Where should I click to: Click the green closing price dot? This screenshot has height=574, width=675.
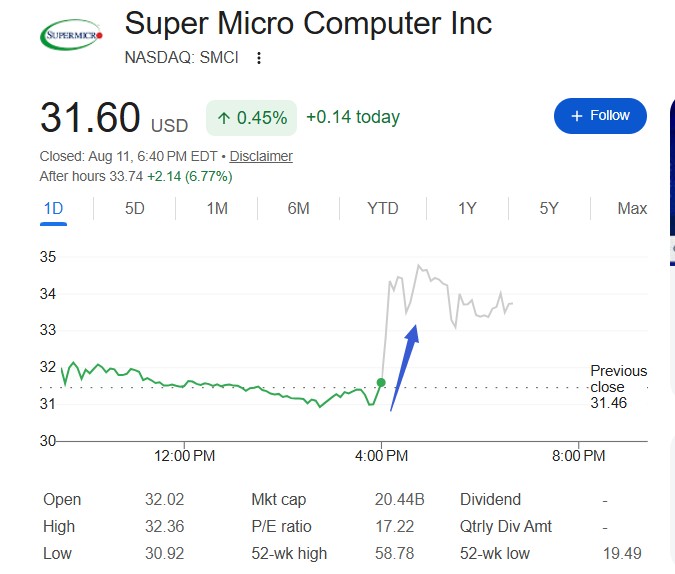(381, 382)
